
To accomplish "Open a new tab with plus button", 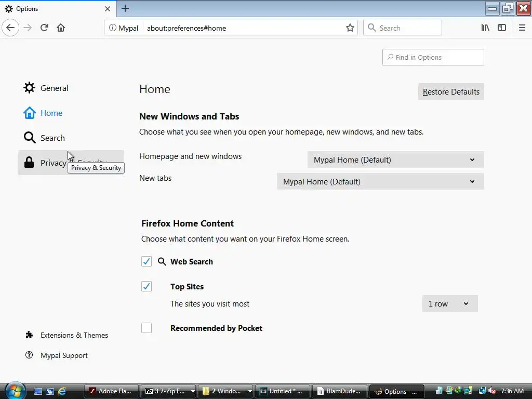I will 125,8.
